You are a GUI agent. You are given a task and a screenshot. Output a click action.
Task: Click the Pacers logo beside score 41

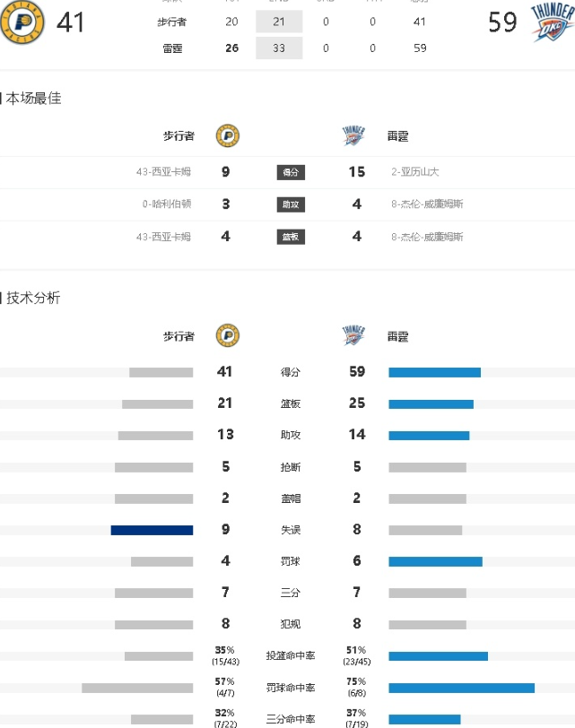[x=22, y=22]
